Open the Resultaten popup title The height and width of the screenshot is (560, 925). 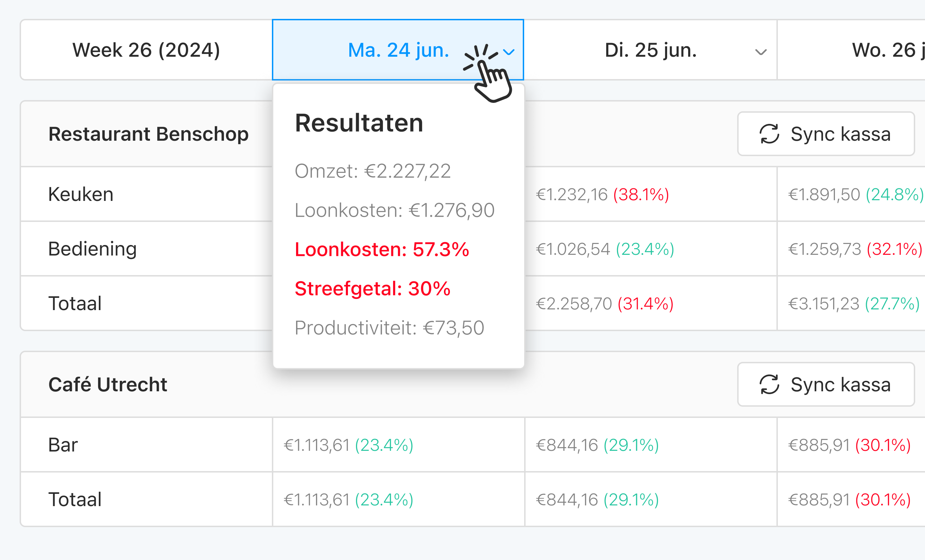pos(358,122)
